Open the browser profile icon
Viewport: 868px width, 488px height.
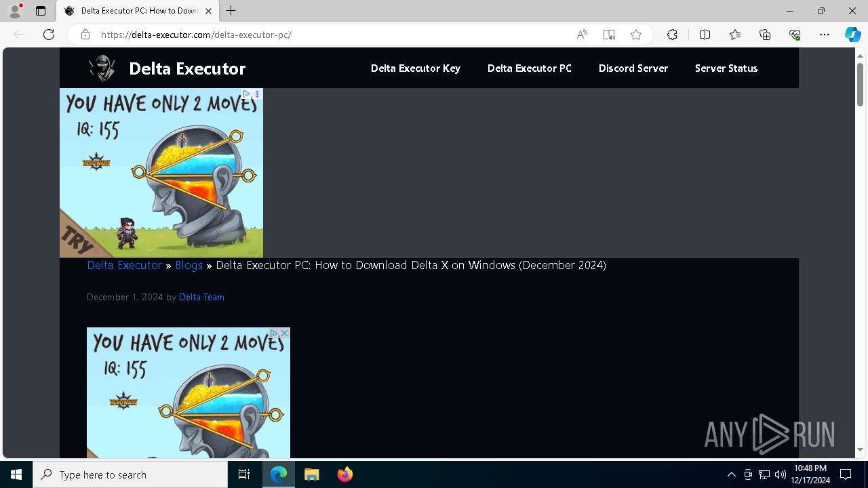pos(15,11)
